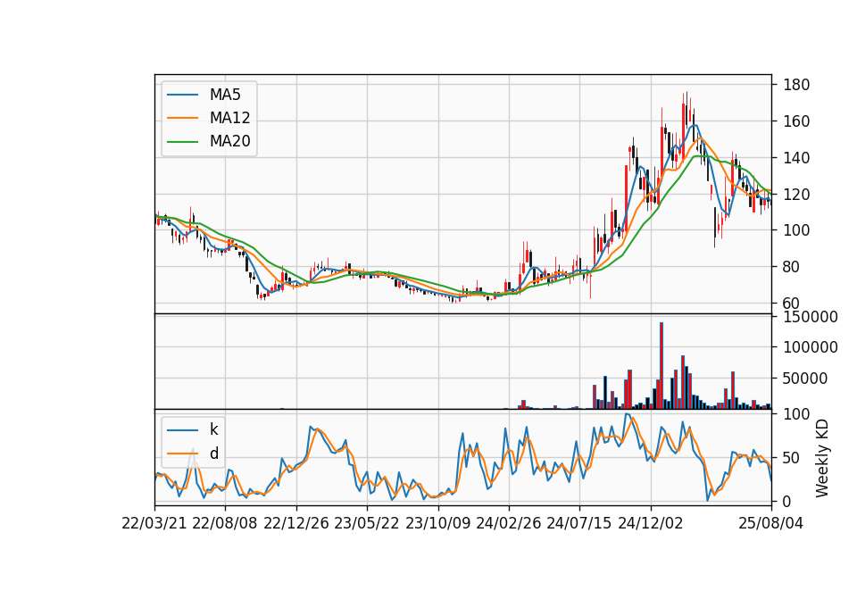Click the Weekly KD axis title
The height and width of the screenshot is (616, 857).
822,459
